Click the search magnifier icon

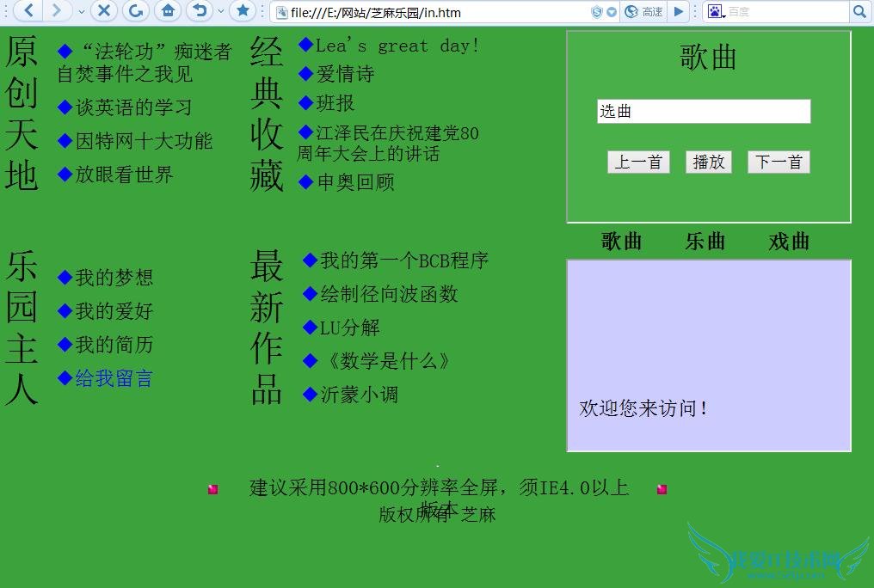pyautogui.click(x=859, y=12)
